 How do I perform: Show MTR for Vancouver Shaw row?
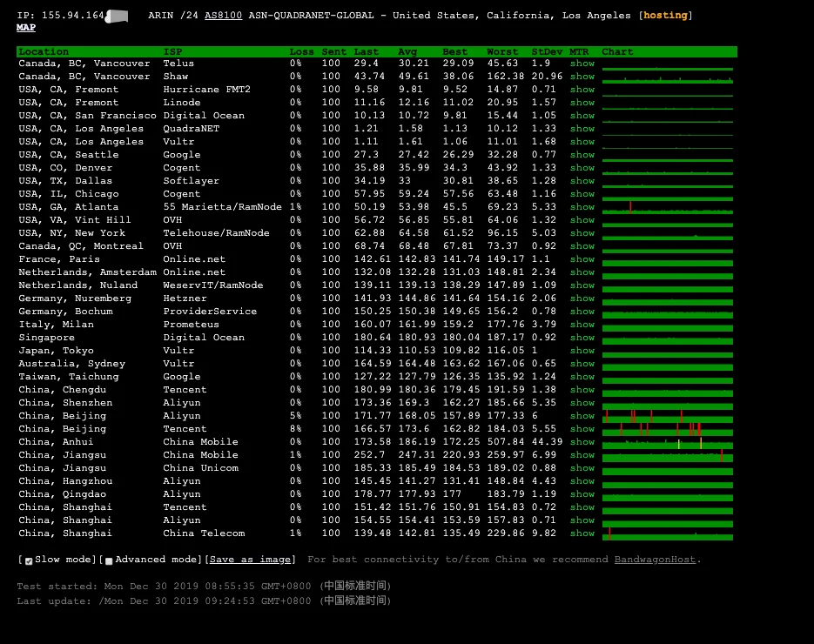point(582,77)
